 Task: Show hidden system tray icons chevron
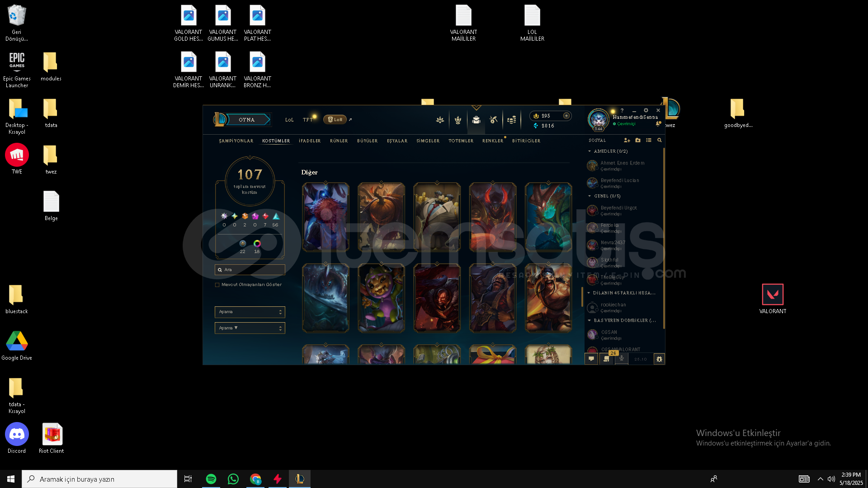pos(820,479)
